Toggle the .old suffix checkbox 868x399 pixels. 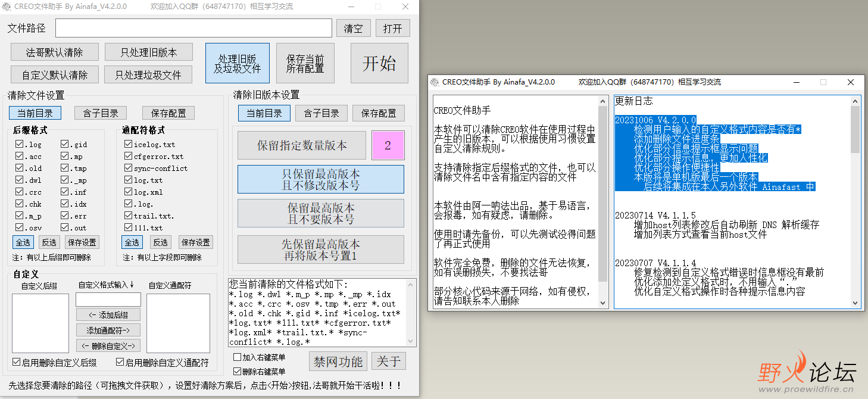coord(20,168)
